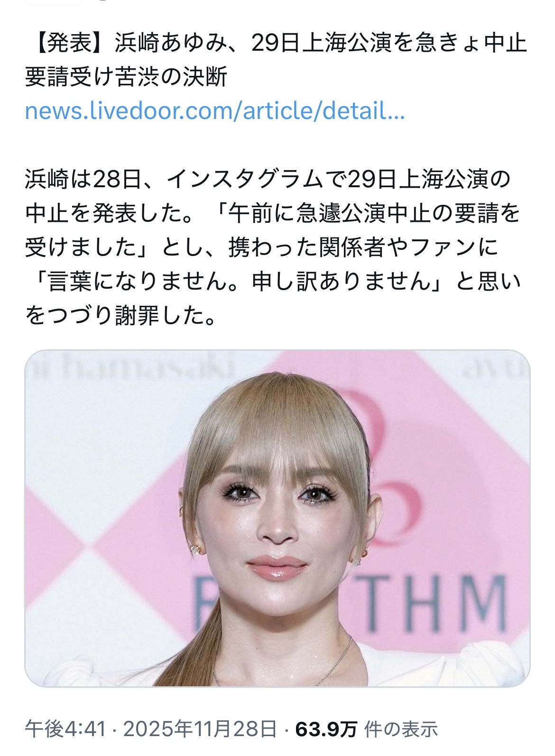Click line starting 受けました」とし
555x756 pixels.
(261, 248)
